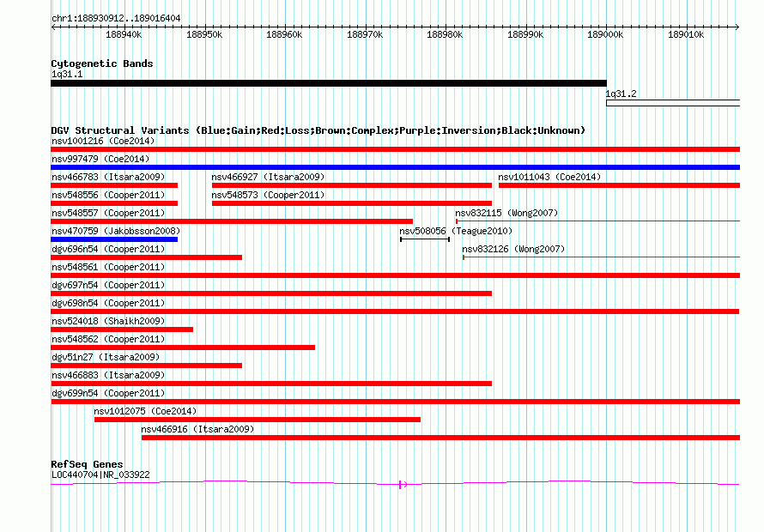Viewport: 764px width, 532px height.
Task: Click the 188940k ruler tick label
Action: click(124, 34)
